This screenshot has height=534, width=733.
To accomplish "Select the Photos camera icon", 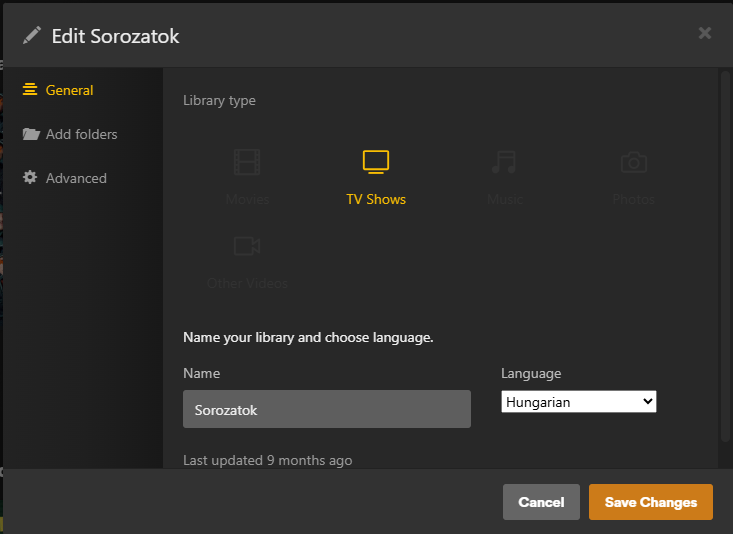I will coord(633,162).
